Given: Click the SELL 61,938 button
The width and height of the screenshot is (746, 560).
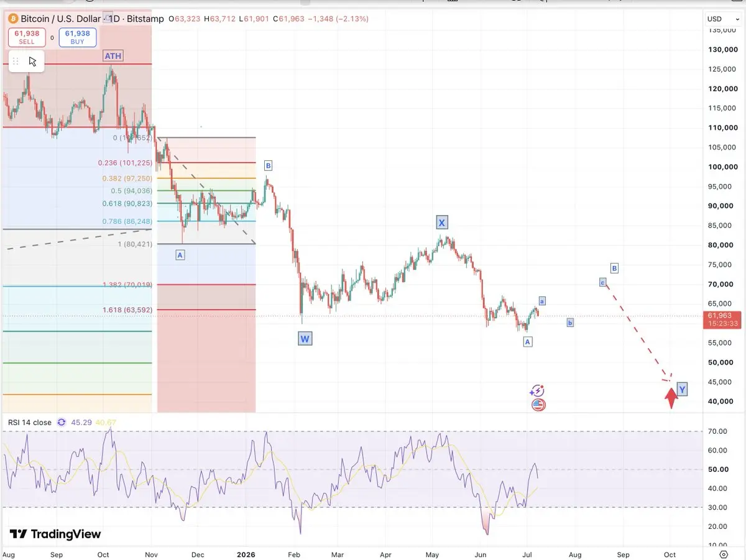Looking at the screenshot, I should tap(27, 37).
